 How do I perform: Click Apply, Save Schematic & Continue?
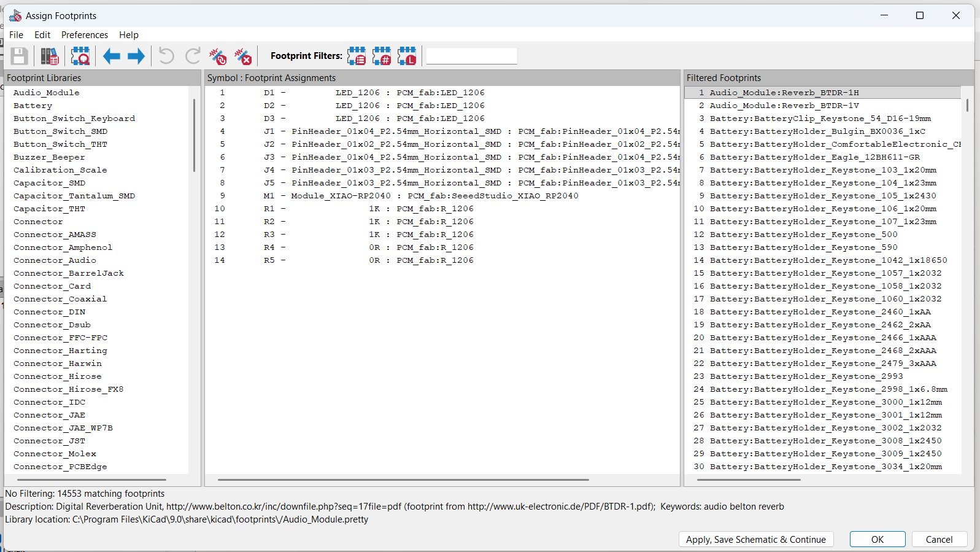click(756, 539)
